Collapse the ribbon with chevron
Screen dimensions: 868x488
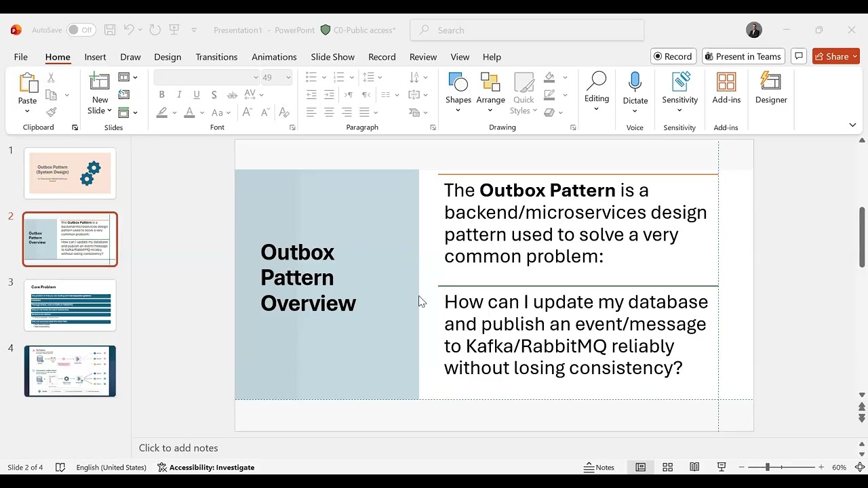(x=852, y=125)
